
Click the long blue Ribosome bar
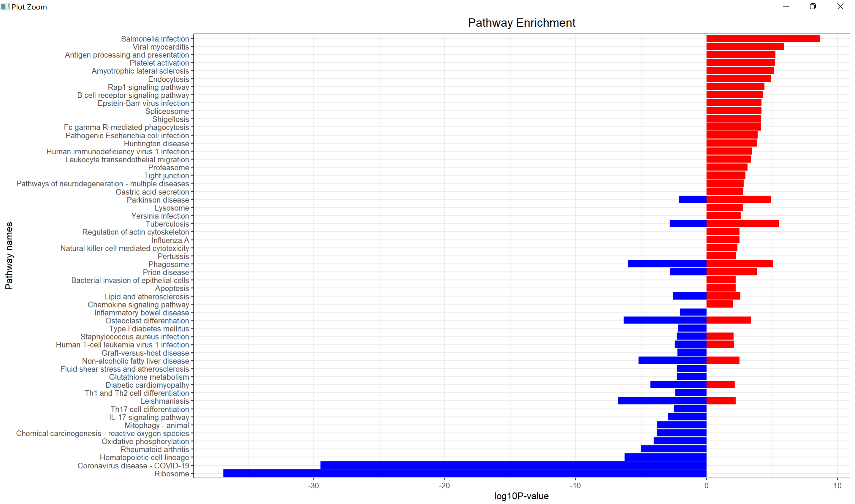[465, 473]
